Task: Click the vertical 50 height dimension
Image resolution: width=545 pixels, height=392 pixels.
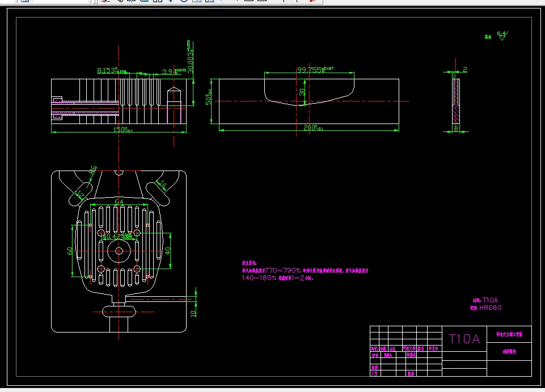Action: click(x=209, y=97)
